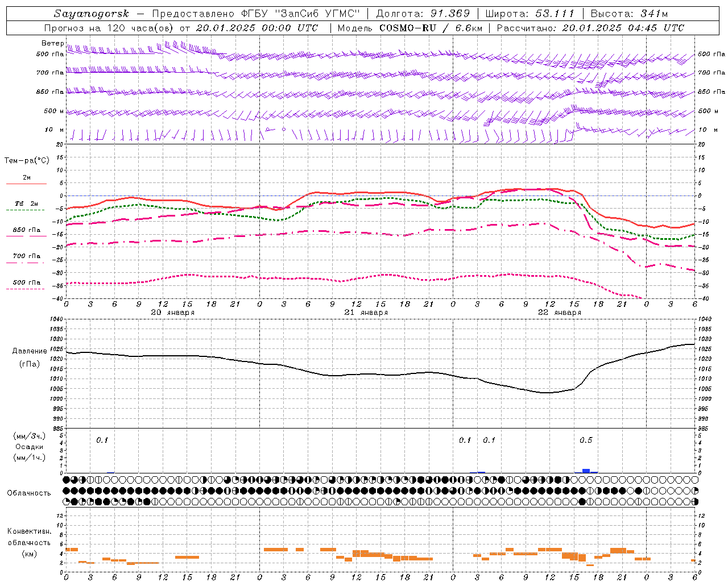Select the "ЗапСиб УГМС" provider text
This screenshot has width=728, height=582.
click(x=318, y=14)
